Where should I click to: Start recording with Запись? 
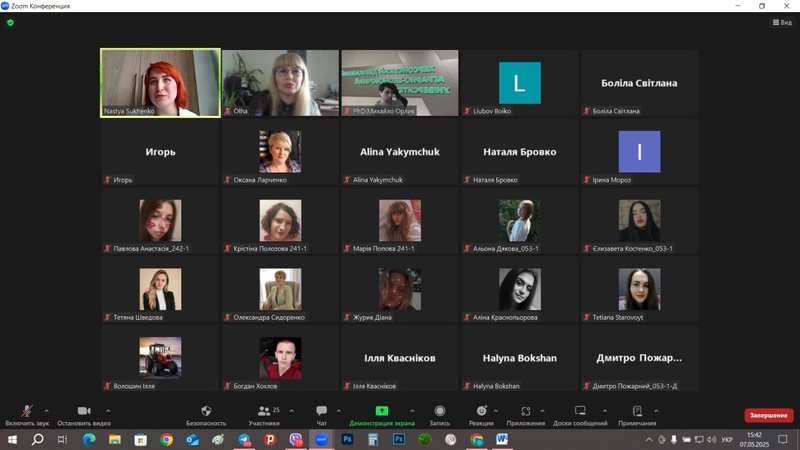click(x=440, y=412)
